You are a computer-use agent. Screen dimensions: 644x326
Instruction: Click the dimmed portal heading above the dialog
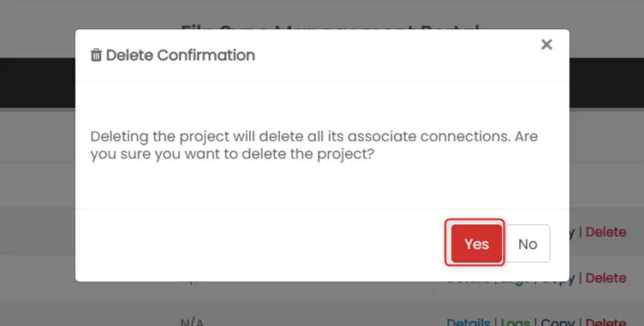point(331,27)
